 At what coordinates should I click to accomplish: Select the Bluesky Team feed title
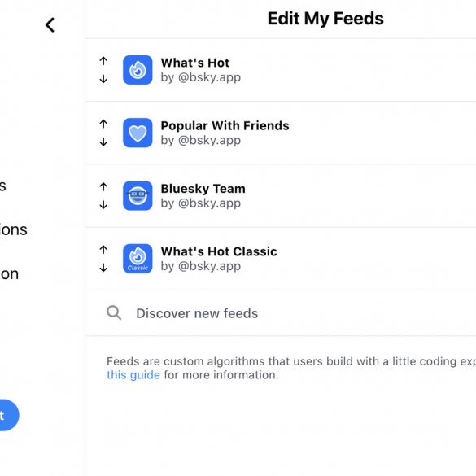[203, 189]
